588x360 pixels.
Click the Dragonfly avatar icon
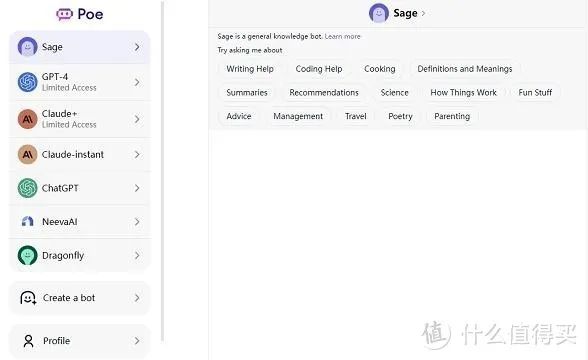27,255
